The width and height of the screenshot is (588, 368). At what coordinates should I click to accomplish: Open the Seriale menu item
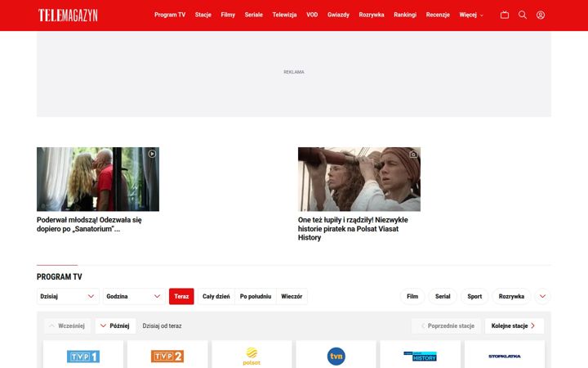point(253,15)
